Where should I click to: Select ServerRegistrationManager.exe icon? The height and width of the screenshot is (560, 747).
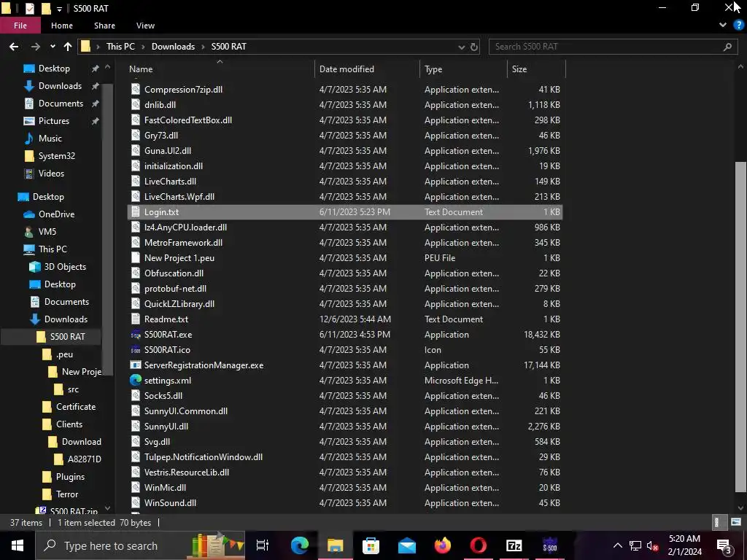136,365
